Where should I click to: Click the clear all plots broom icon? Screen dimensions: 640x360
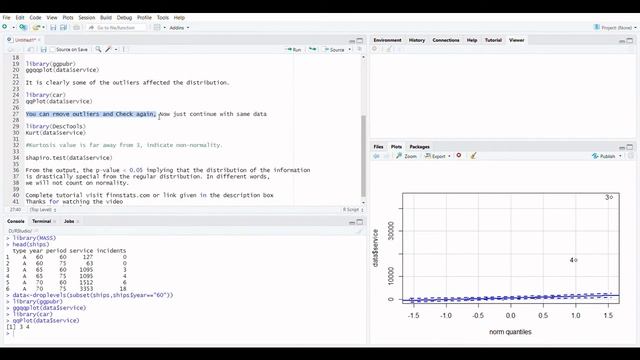(x=473, y=156)
